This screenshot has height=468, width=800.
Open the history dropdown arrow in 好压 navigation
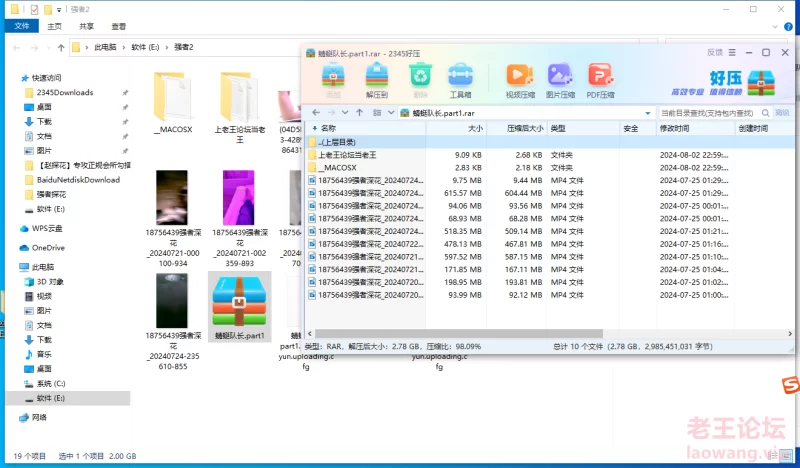345,113
